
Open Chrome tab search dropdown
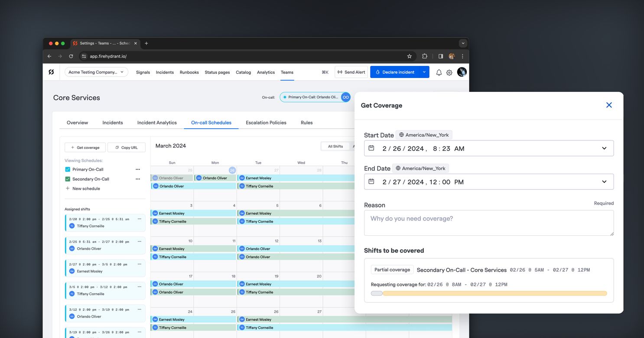click(463, 43)
